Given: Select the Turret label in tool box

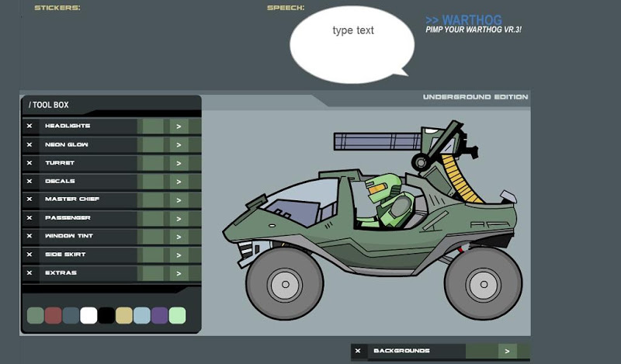Looking at the screenshot, I should [60, 163].
